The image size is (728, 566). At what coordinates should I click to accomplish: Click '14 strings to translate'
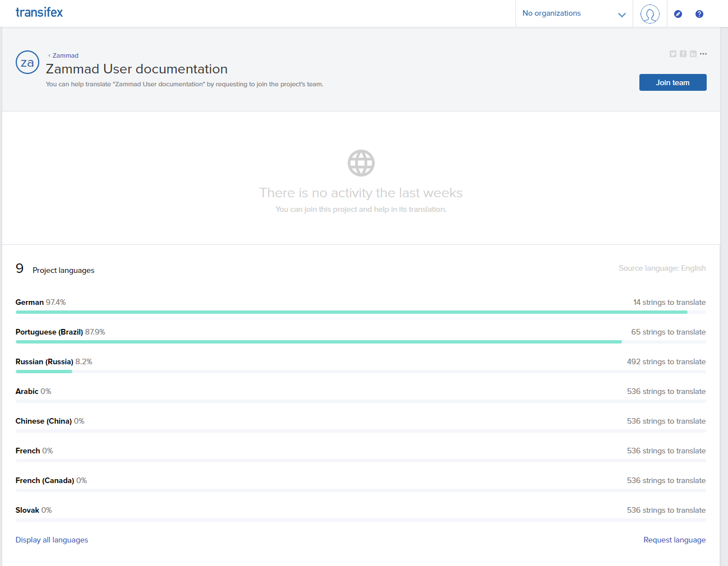pyautogui.click(x=669, y=302)
